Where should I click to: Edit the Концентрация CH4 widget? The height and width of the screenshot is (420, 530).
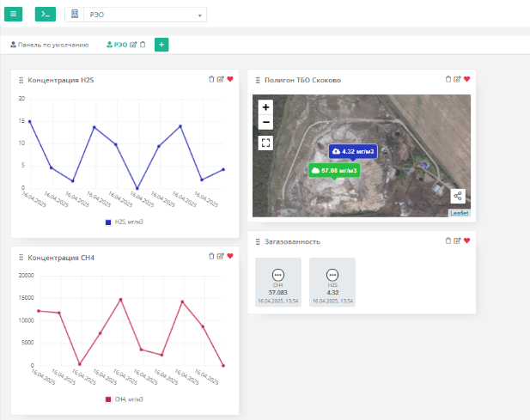[221, 256]
